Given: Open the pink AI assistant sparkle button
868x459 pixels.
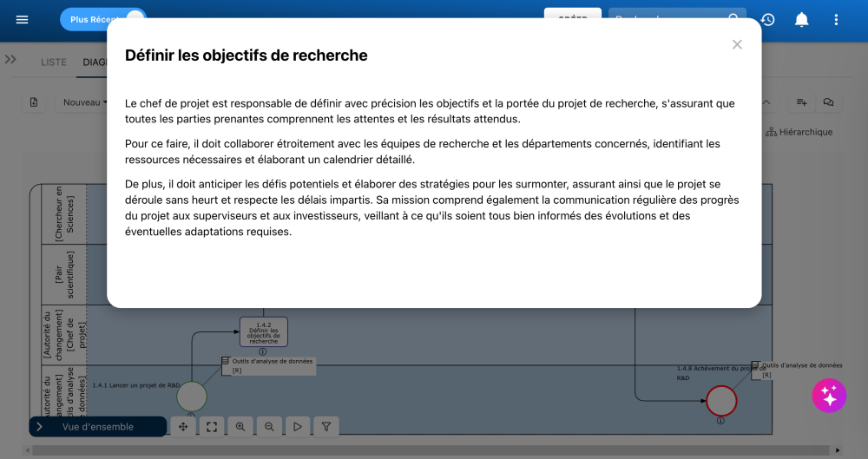Looking at the screenshot, I should pos(829,396).
